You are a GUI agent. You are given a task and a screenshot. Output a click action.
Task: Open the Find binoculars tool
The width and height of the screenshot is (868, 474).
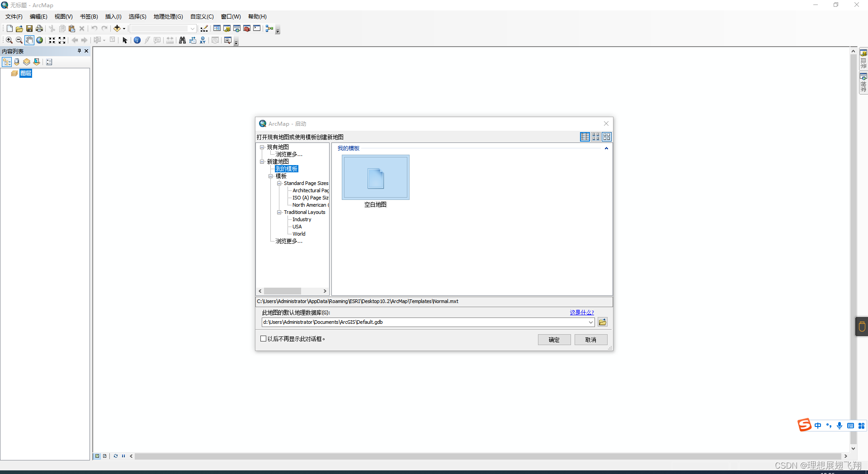point(182,40)
